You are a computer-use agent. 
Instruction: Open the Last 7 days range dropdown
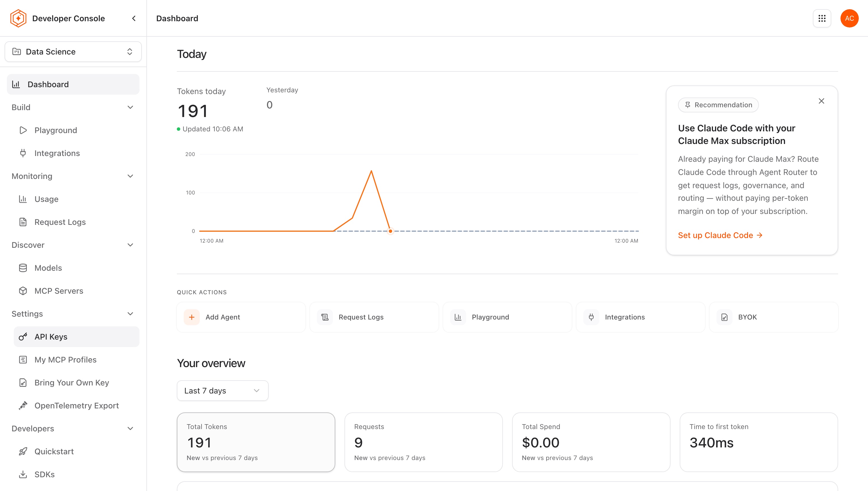point(223,391)
